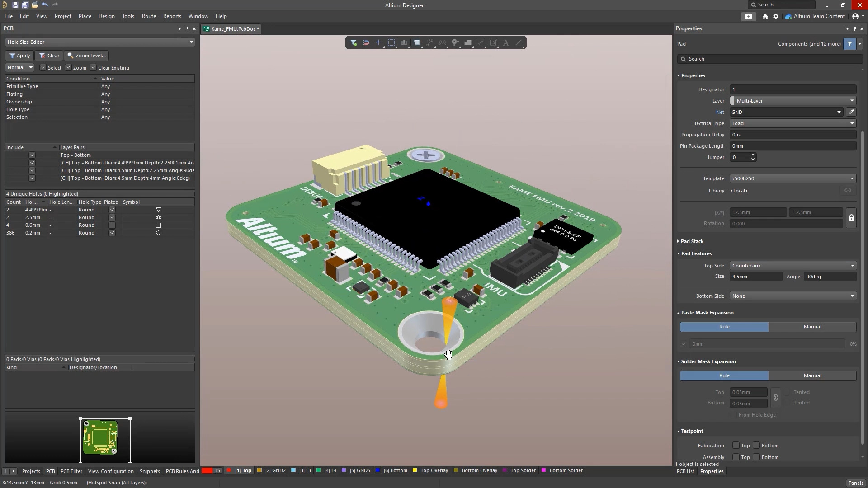This screenshot has width=868, height=488.
Task: Choose the rectangle selection tool
Action: click(x=392, y=43)
